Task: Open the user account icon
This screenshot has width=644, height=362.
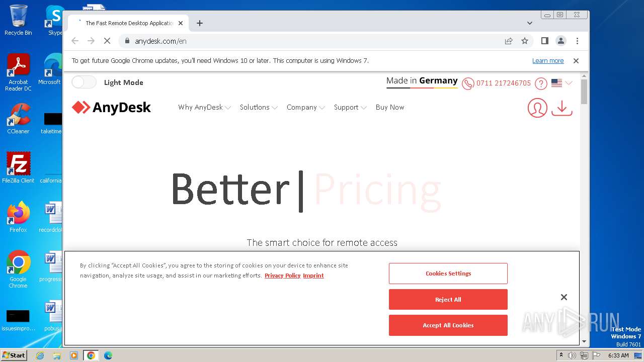Action: point(537,108)
